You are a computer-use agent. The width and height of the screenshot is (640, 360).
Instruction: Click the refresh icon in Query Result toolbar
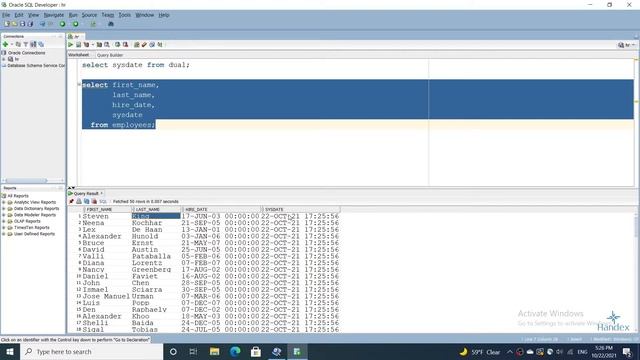pos(87,201)
